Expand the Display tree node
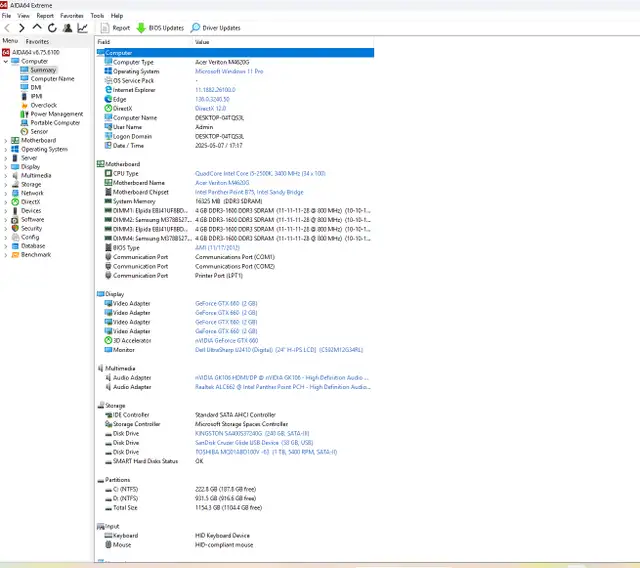The height and width of the screenshot is (568, 640). pyautogui.click(x=6, y=167)
